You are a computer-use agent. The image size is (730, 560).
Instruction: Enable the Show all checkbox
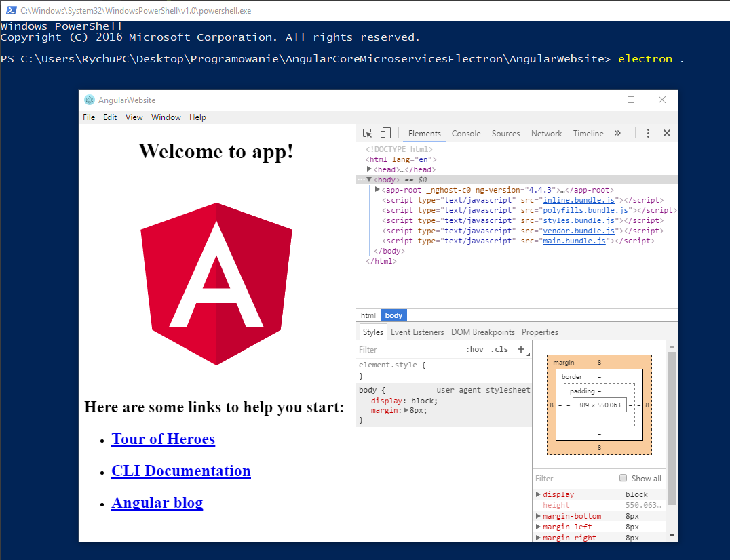pyautogui.click(x=623, y=478)
